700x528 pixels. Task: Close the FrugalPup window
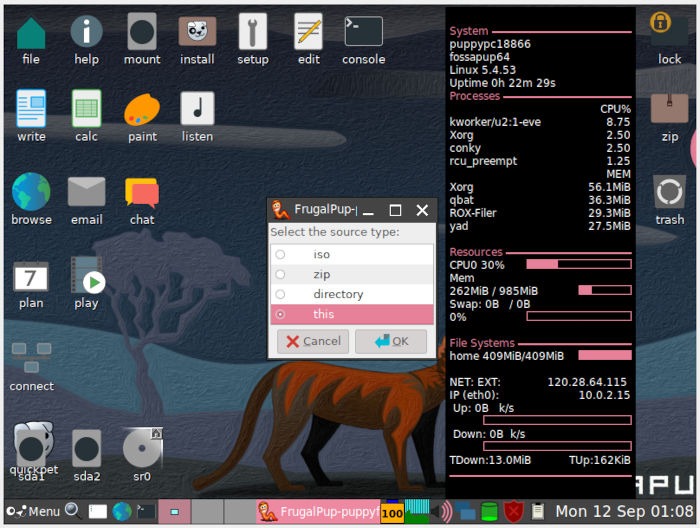[422, 210]
